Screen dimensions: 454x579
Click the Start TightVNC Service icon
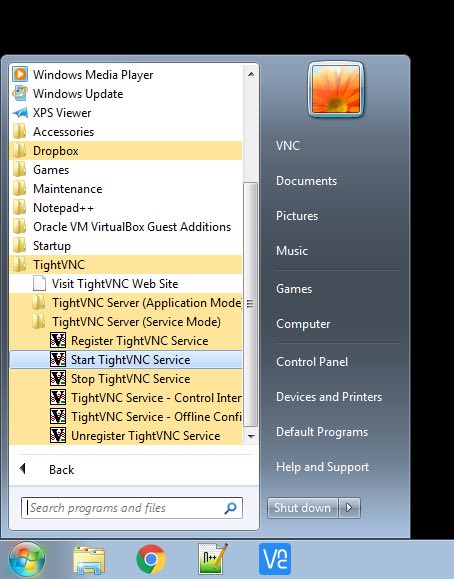click(58, 359)
